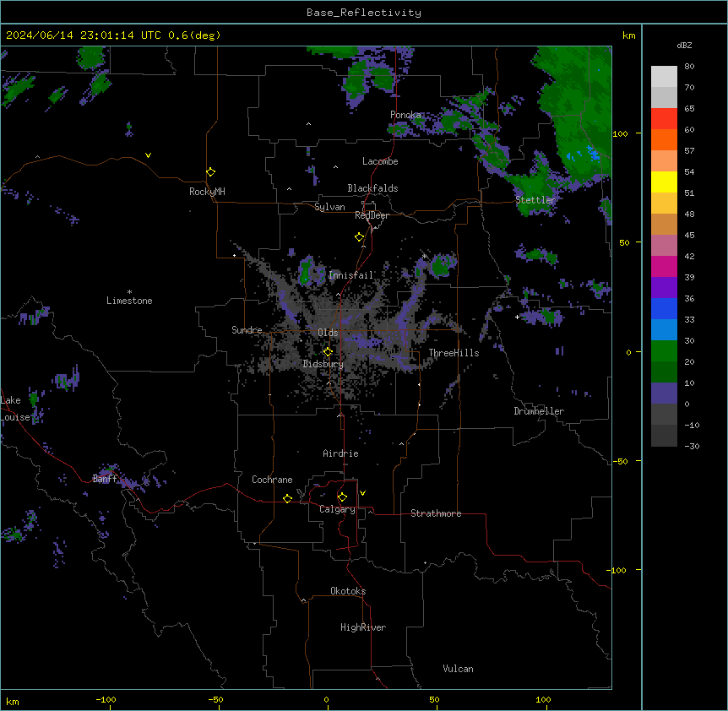Select the light gray 70-80 dBZ legend swatch
The width and height of the screenshot is (728, 711).
coord(664,77)
